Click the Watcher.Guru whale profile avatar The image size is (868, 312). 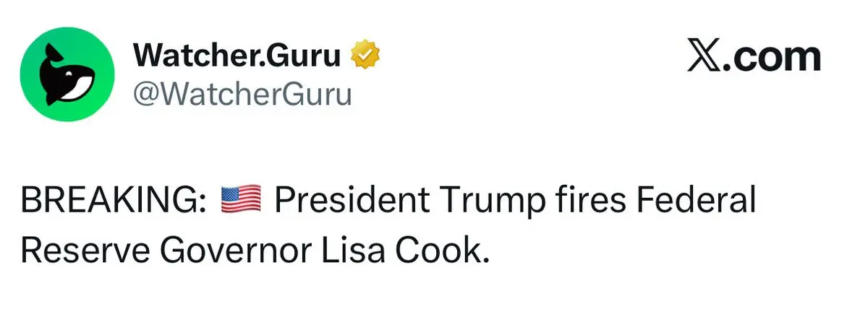click(68, 74)
